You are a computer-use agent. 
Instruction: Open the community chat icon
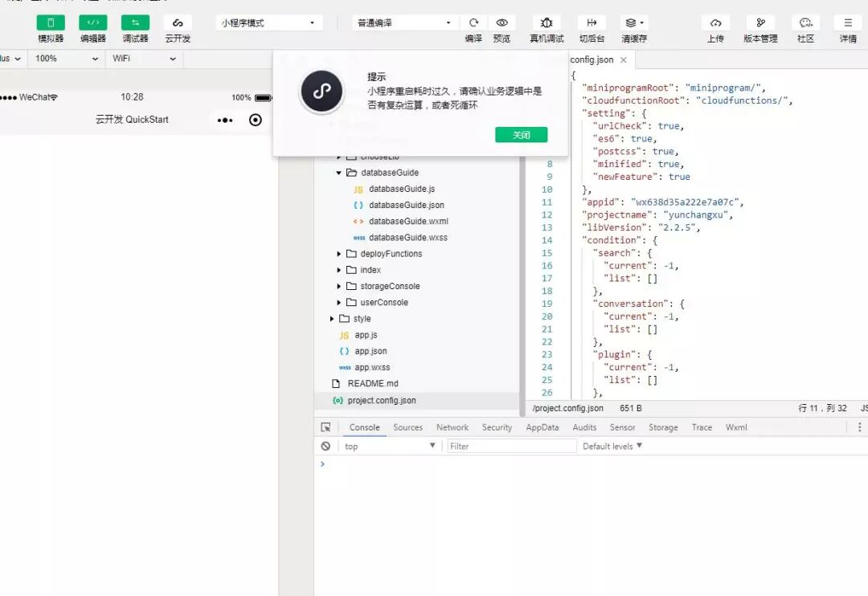click(x=805, y=22)
